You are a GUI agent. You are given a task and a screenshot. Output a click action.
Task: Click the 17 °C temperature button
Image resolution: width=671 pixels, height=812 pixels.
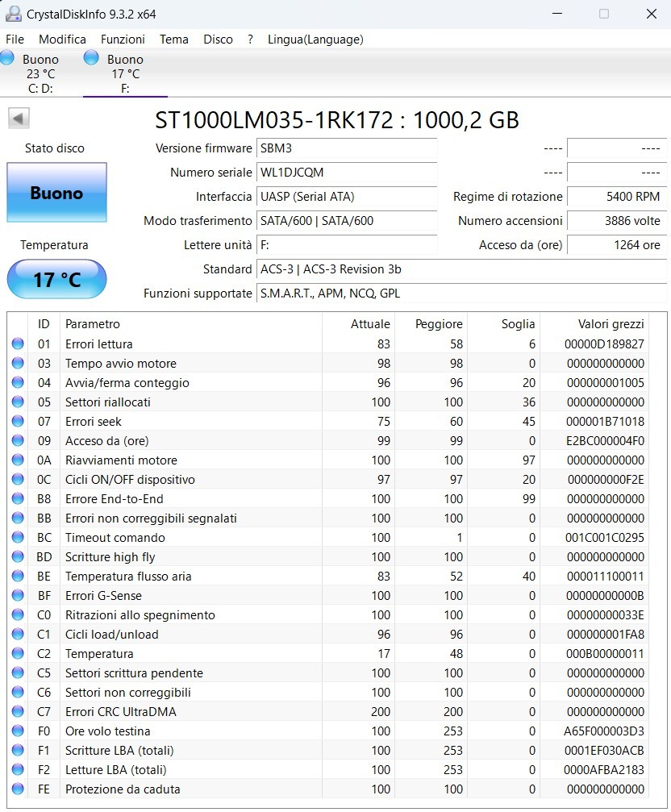click(57, 280)
